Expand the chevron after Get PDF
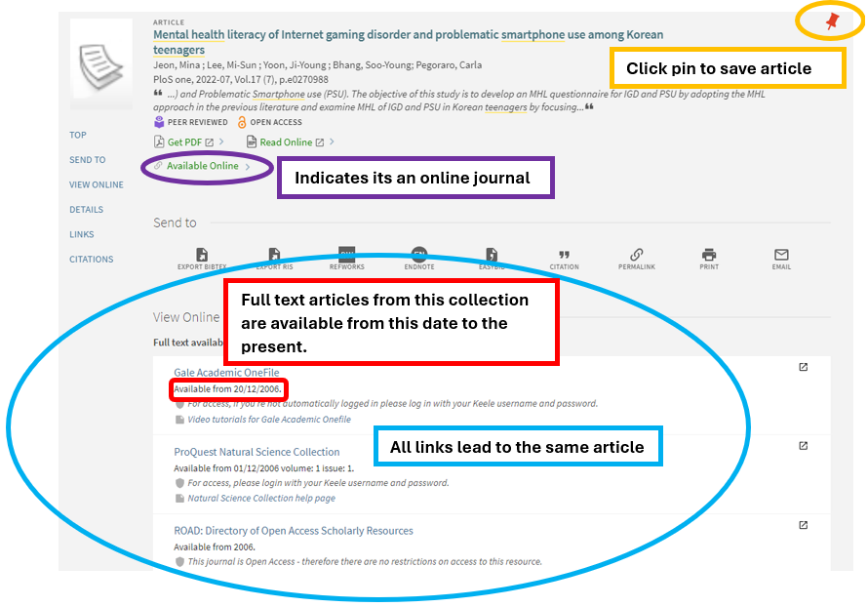868x607 pixels. (x=221, y=142)
